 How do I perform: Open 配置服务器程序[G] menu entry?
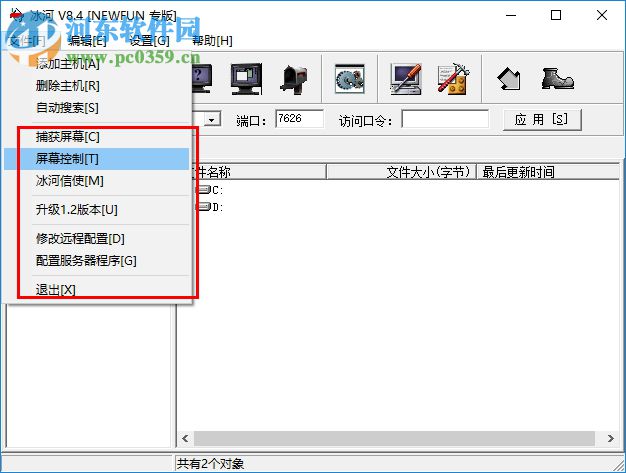(96, 261)
